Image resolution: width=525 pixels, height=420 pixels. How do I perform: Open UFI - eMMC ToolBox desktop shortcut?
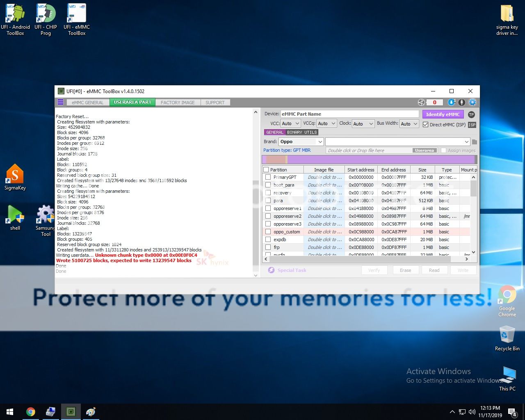pyautogui.click(x=77, y=20)
